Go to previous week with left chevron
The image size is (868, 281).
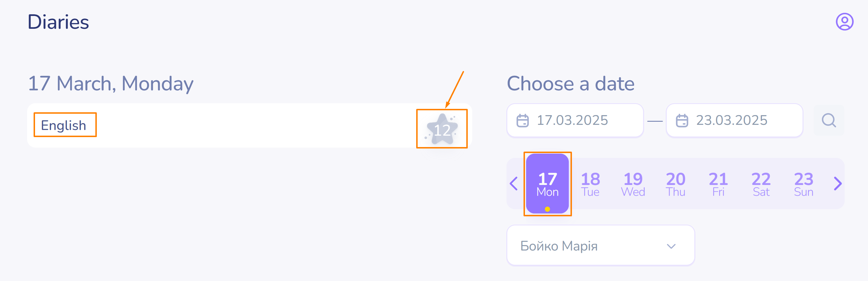(514, 184)
